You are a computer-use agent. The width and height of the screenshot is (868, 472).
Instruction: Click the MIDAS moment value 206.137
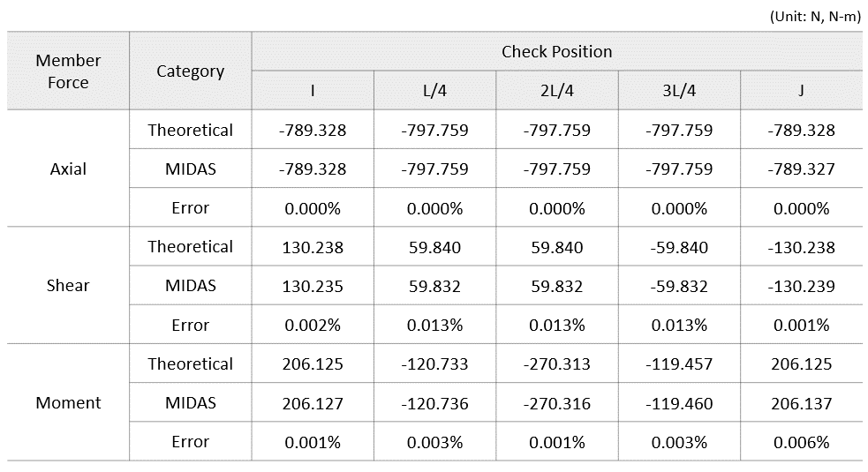801,403
